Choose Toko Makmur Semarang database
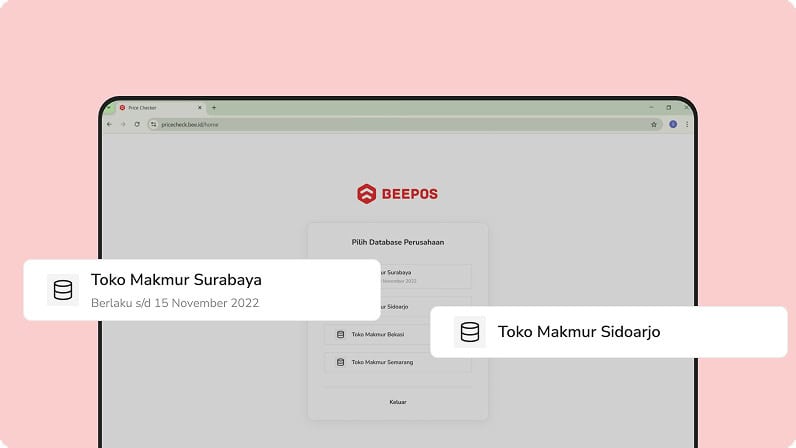Screen dimensions: 796x448 pyautogui.click(x=397, y=362)
